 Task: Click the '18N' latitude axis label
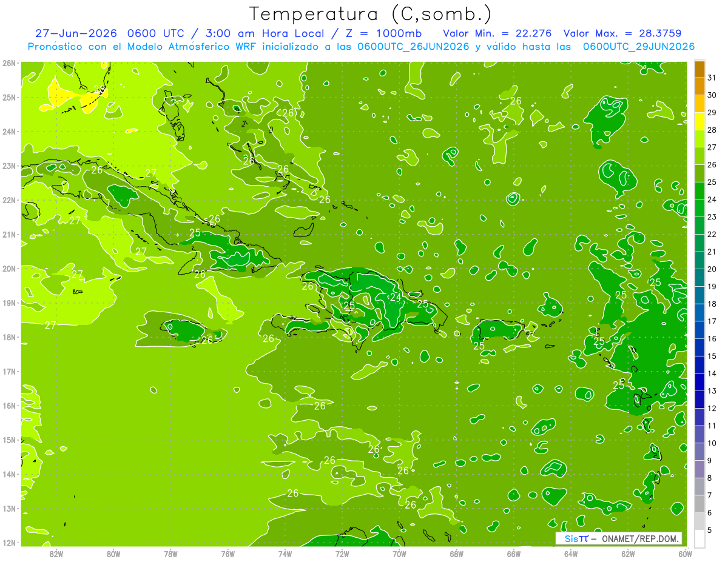(x=9, y=337)
